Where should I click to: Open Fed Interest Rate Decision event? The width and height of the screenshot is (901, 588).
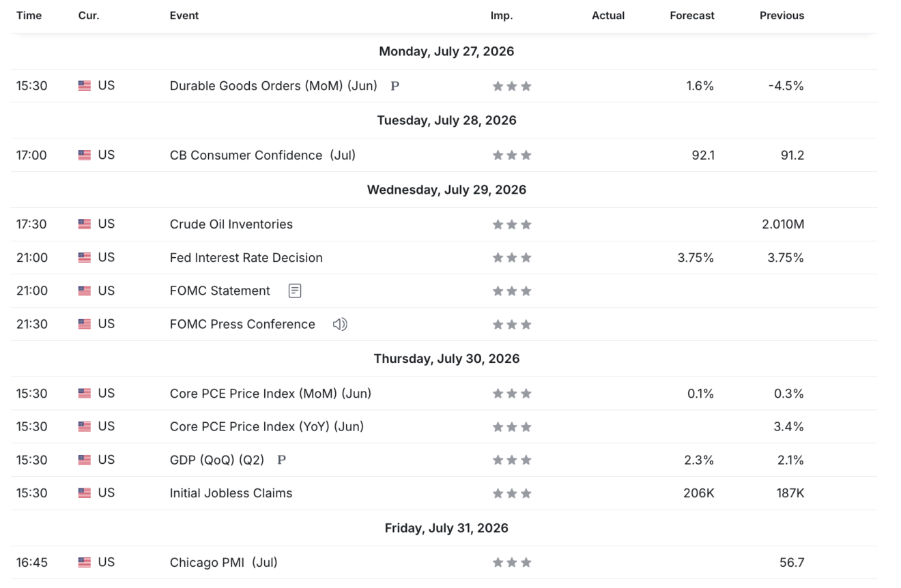tap(246, 258)
